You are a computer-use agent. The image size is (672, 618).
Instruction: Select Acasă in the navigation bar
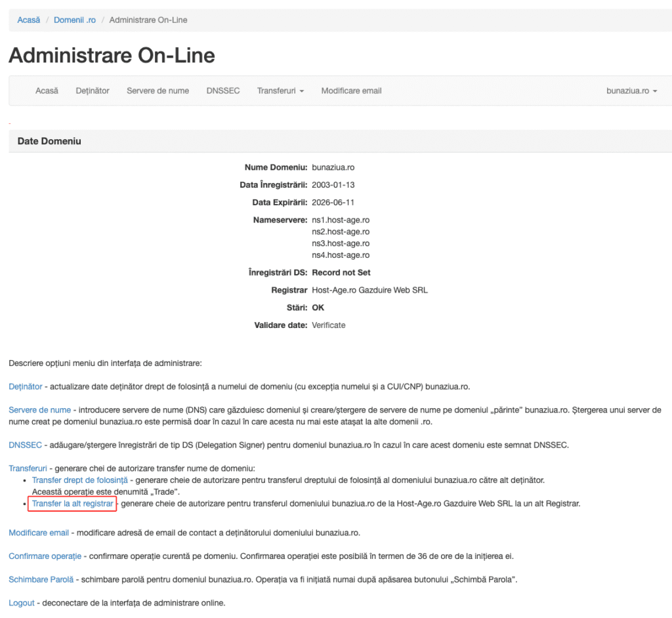pyautogui.click(x=47, y=91)
